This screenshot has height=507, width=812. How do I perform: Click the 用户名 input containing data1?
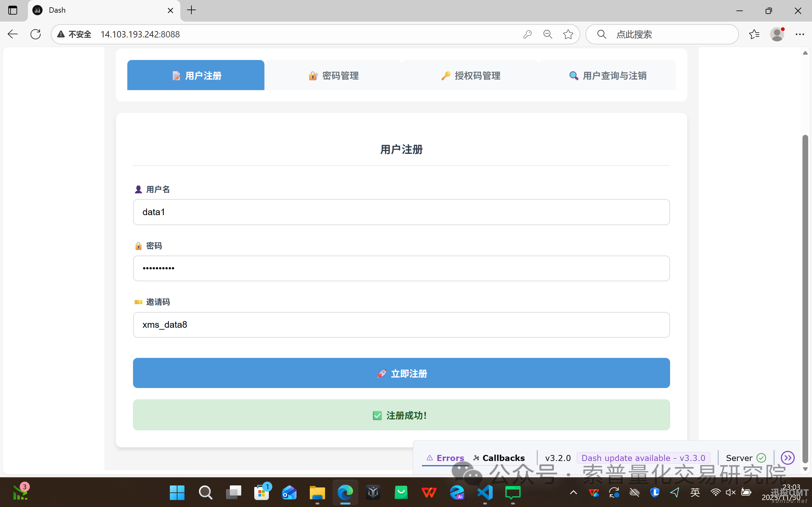pyautogui.click(x=401, y=212)
